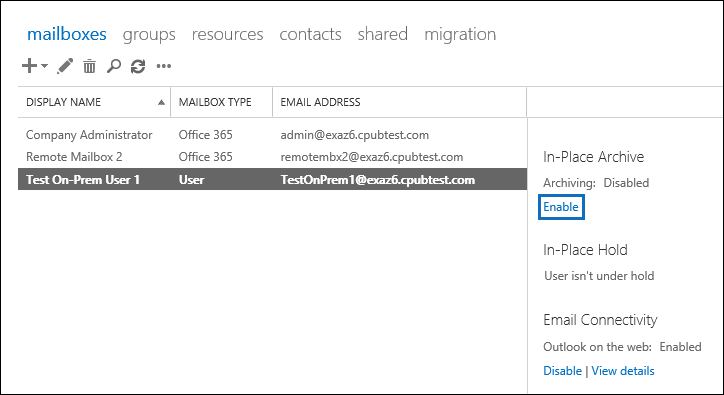
Task: Click the delete trash can icon
Action: 90,66
